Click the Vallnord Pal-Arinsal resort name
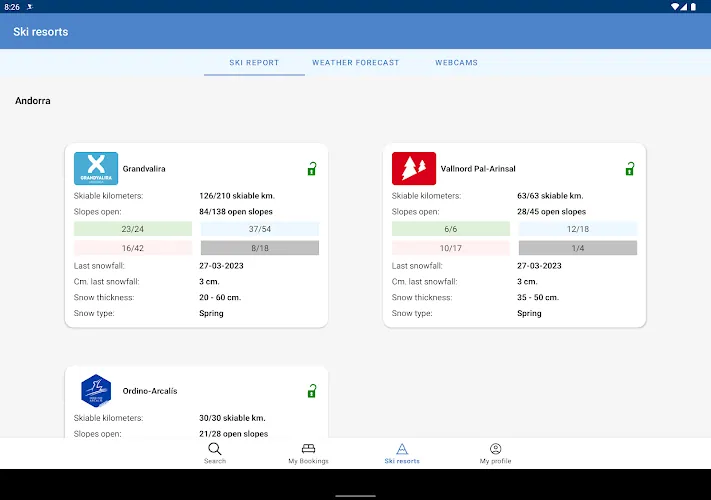 (x=478, y=169)
